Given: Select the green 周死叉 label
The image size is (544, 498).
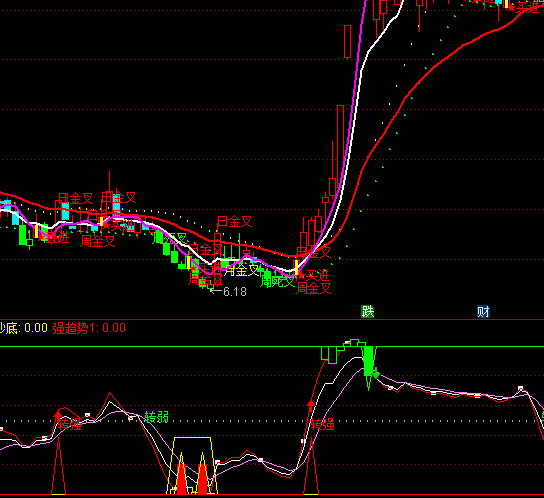Looking at the screenshot, I should 278,281.
